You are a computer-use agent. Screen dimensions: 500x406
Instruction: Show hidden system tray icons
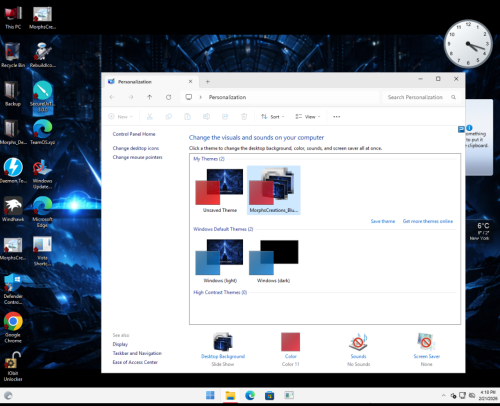coord(444,396)
